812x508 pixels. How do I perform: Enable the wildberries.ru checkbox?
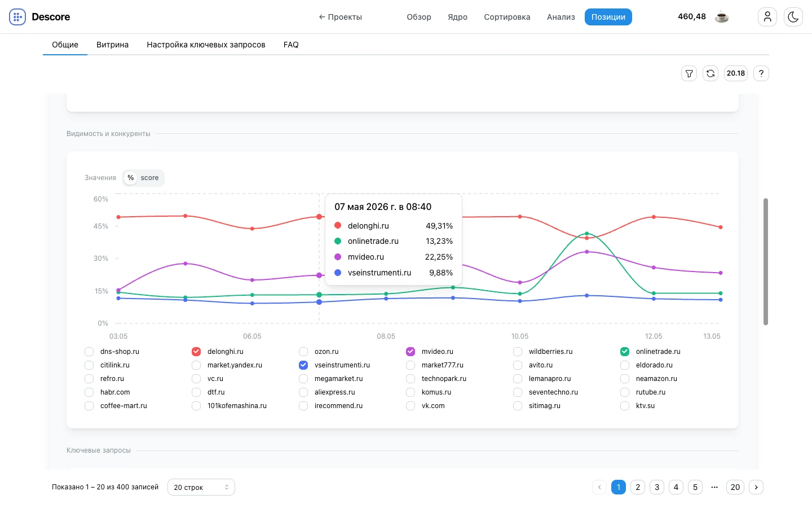coord(518,352)
